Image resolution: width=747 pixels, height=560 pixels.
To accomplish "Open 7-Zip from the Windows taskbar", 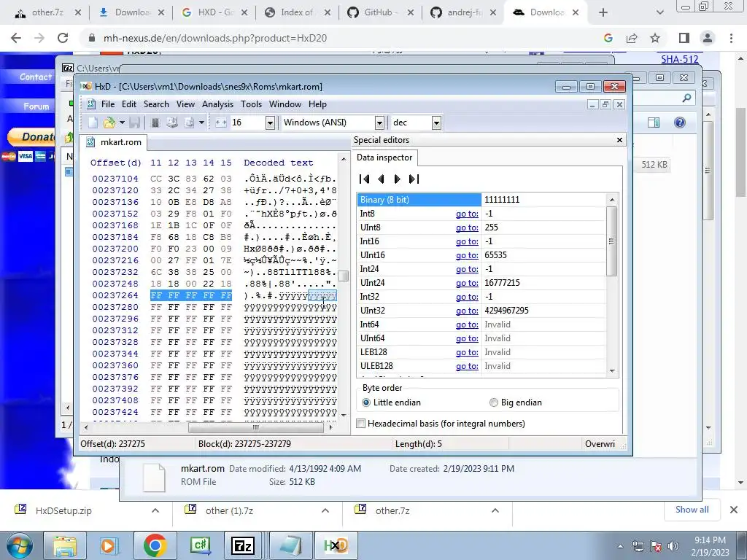I will pyautogui.click(x=242, y=545).
